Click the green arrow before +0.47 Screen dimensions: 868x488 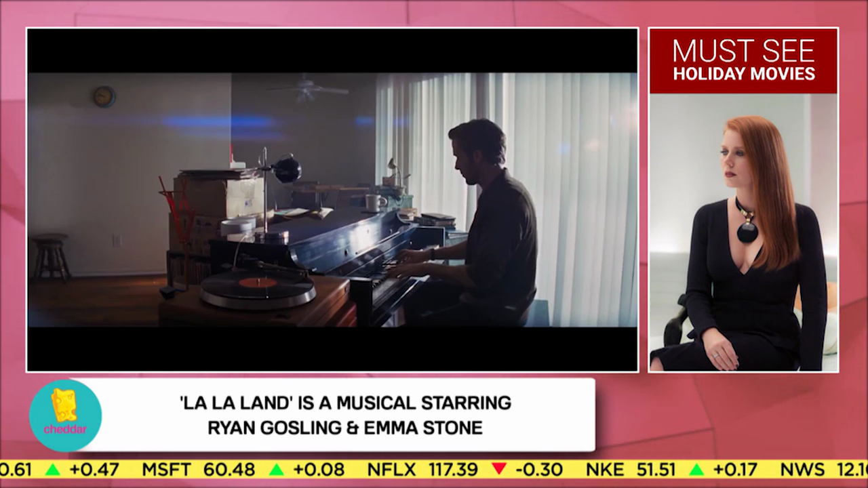(52, 469)
